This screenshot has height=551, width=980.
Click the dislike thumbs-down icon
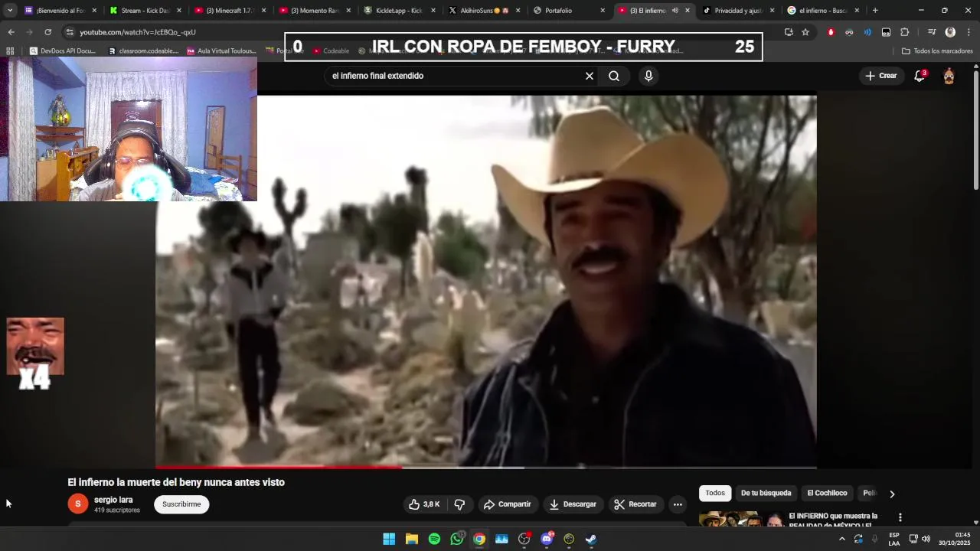tap(459, 504)
